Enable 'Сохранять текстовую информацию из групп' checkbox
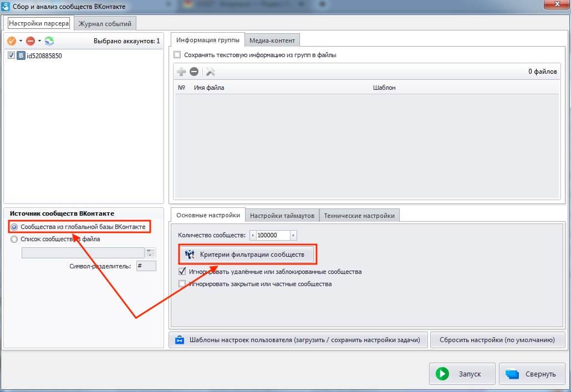 (177, 55)
